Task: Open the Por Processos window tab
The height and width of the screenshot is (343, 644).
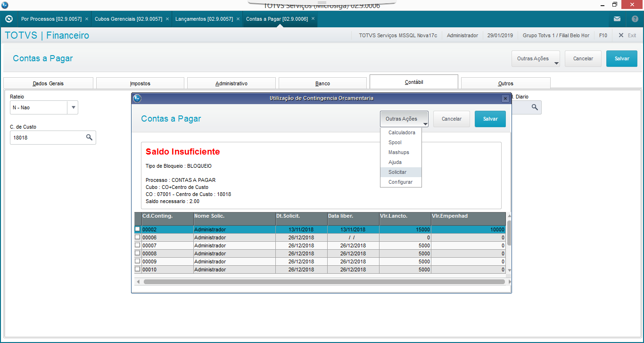Action: [x=51, y=19]
